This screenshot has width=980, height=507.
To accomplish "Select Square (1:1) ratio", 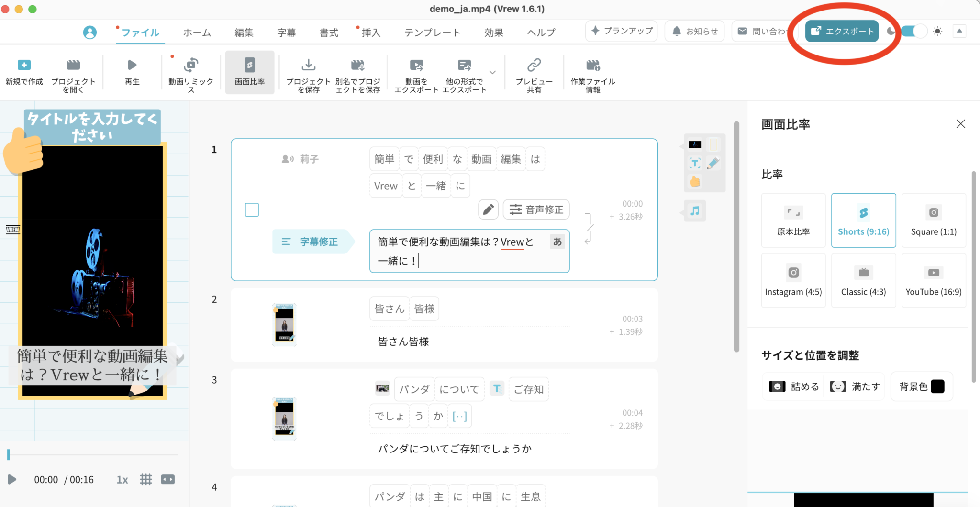I will coord(934,220).
